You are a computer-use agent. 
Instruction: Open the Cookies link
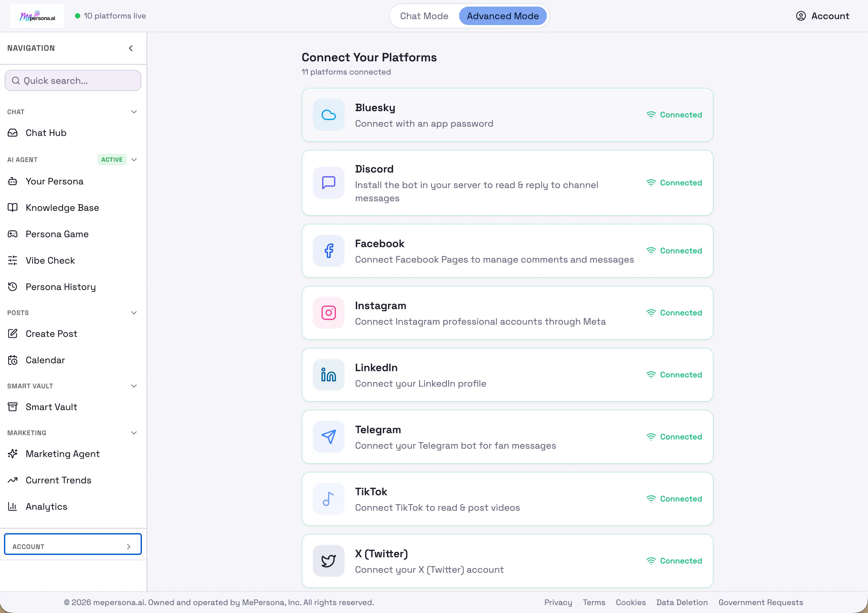tap(631, 602)
